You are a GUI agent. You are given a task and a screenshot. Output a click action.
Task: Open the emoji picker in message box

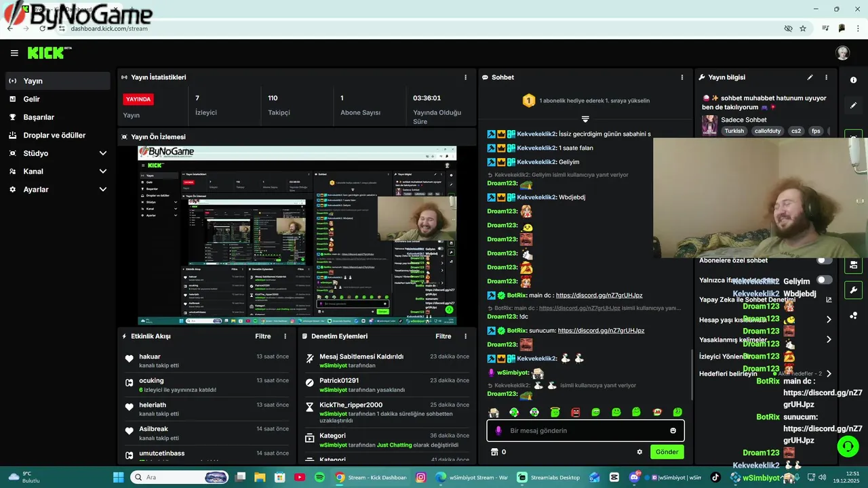click(x=673, y=430)
